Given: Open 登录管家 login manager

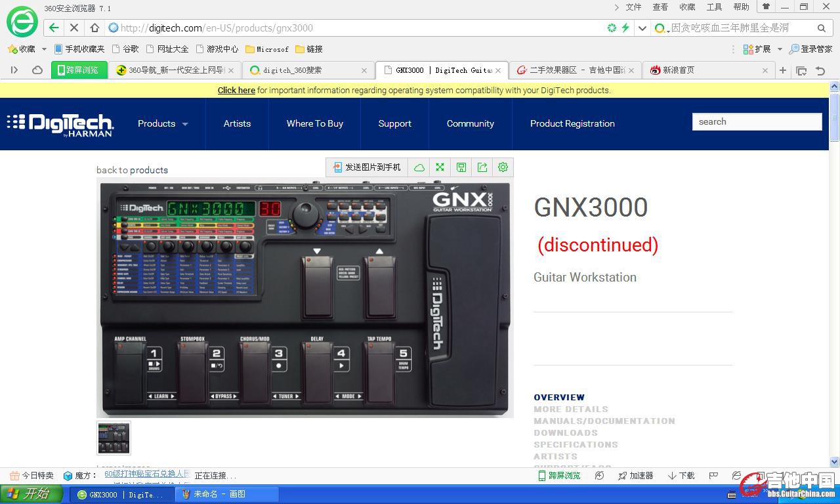Looking at the screenshot, I should pos(810,49).
